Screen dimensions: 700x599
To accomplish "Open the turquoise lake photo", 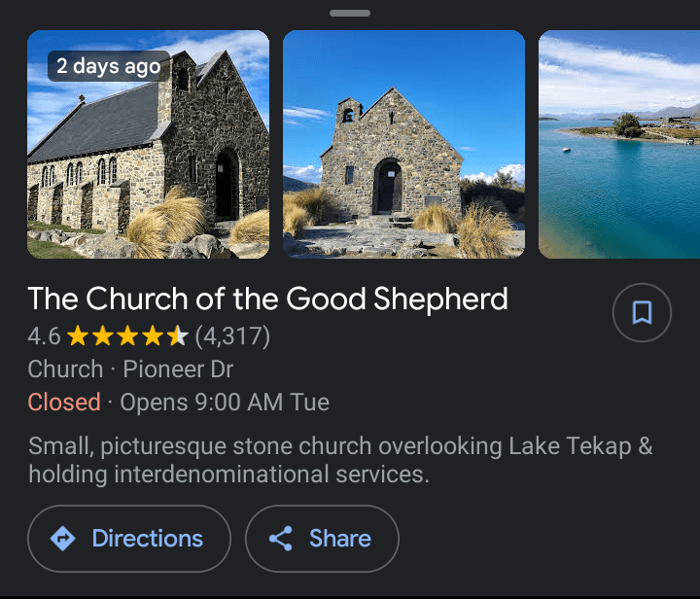I will point(618,145).
